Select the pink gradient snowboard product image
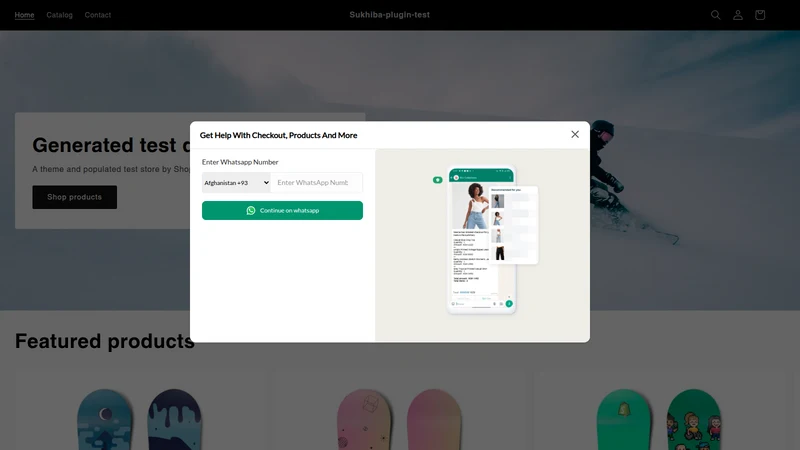 (399, 419)
